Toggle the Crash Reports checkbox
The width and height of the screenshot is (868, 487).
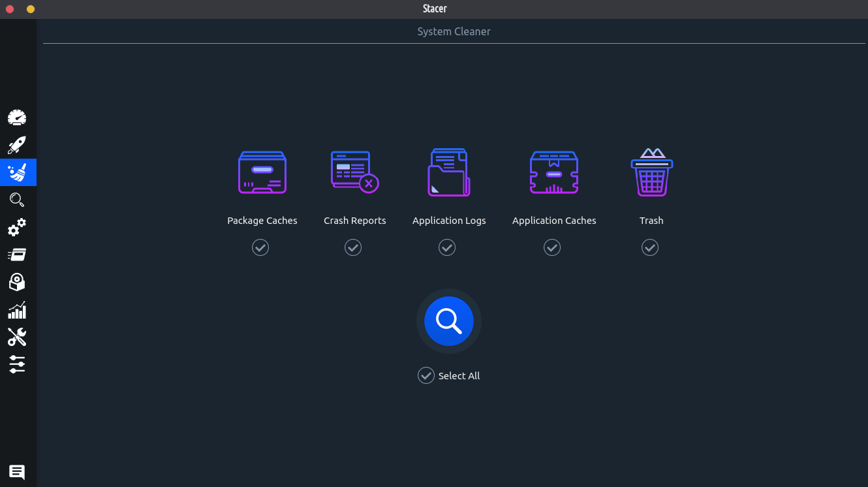coord(353,247)
